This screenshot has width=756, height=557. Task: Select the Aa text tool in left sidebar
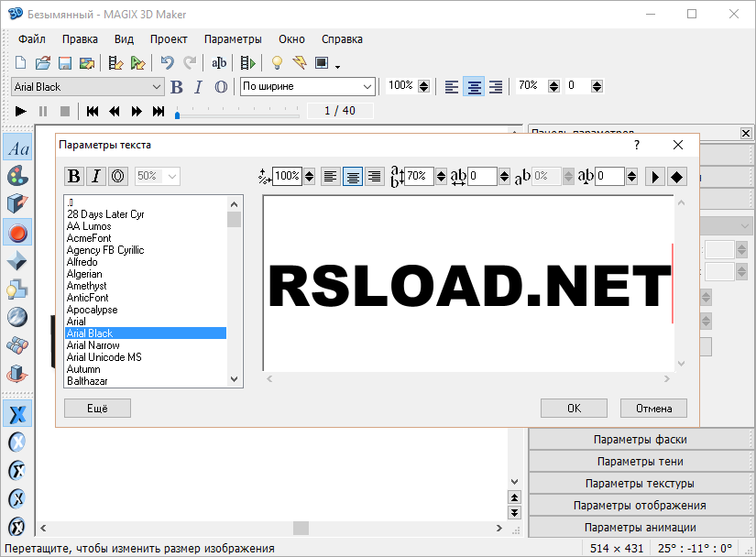[17, 148]
